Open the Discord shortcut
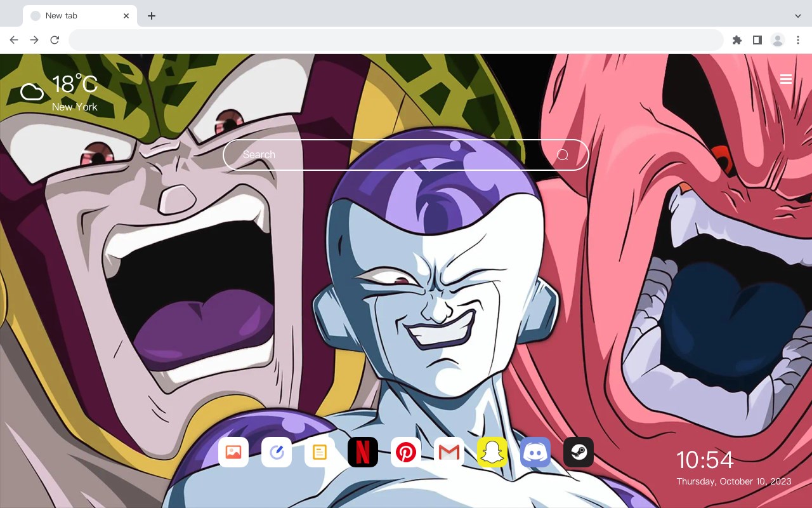The image size is (812, 508). point(535,452)
